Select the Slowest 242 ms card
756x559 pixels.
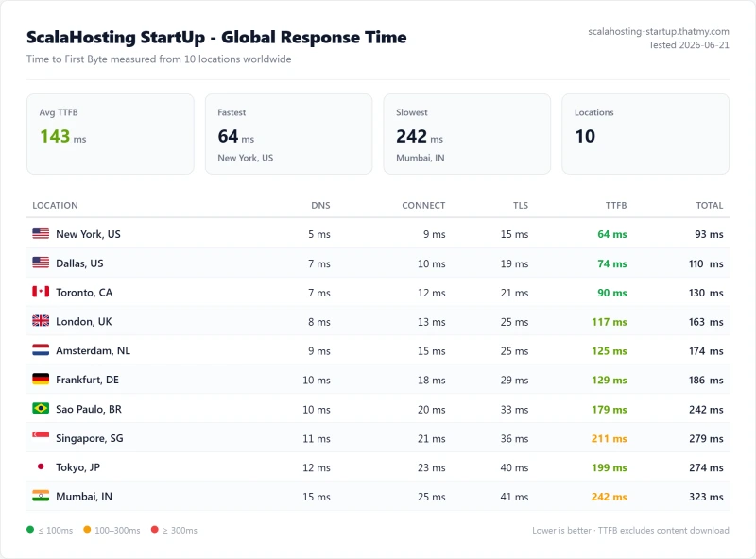[x=467, y=134]
